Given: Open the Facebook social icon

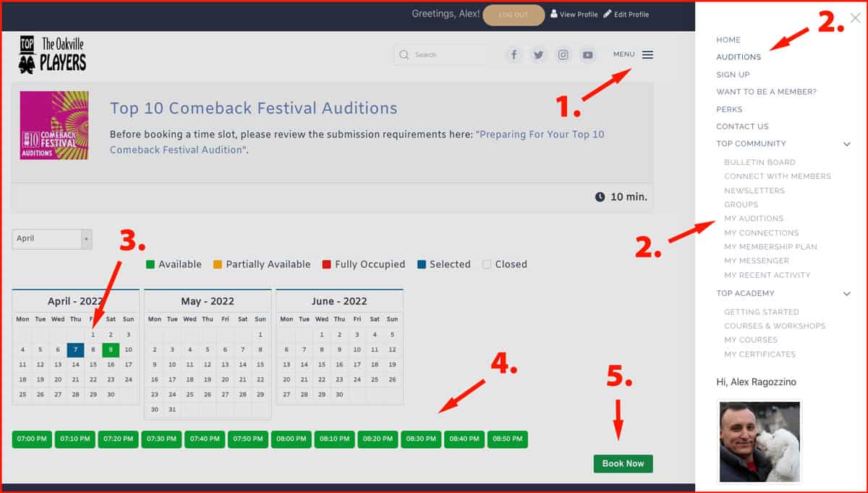Looking at the screenshot, I should click(x=514, y=54).
